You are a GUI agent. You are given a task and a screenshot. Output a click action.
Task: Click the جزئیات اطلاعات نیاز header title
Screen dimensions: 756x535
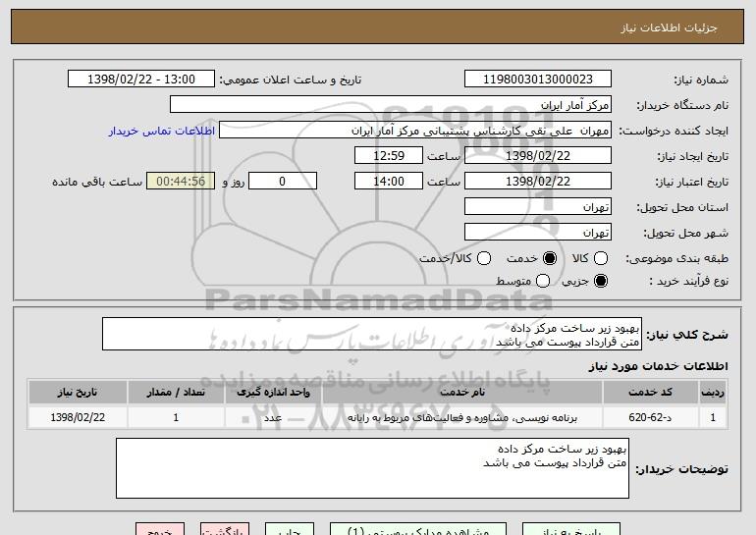point(669,27)
